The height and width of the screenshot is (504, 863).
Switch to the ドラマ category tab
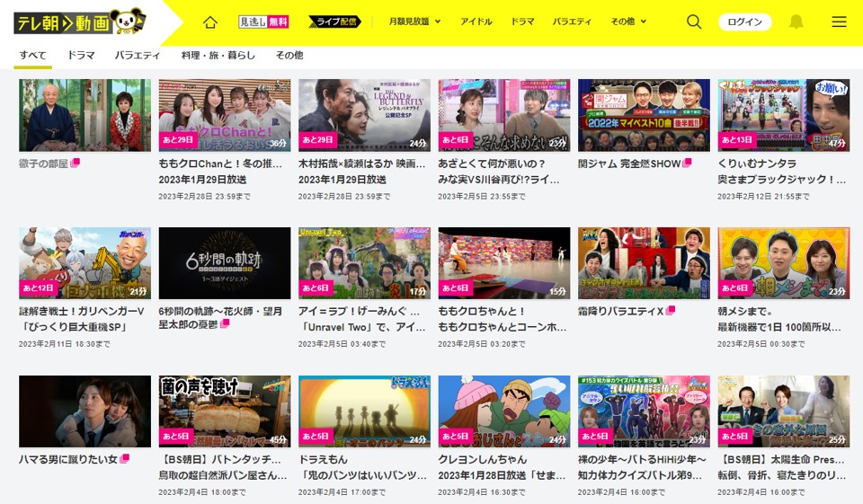(x=81, y=55)
